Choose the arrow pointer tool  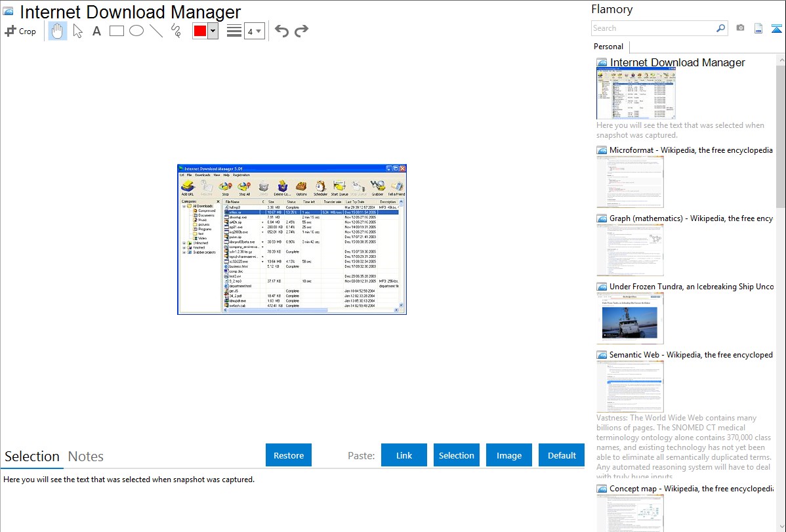tap(77, 31)
